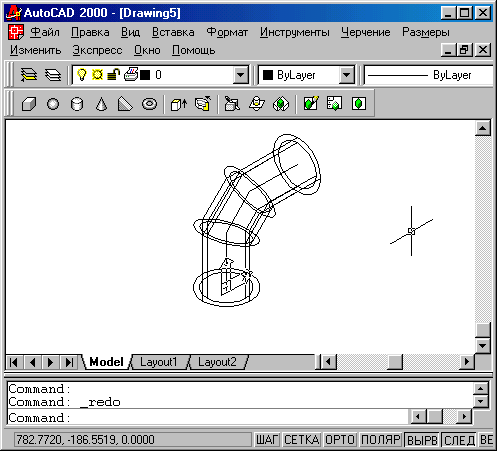
Task: Toggle ПОЛЯР tracking button
Action: [380, 440]
